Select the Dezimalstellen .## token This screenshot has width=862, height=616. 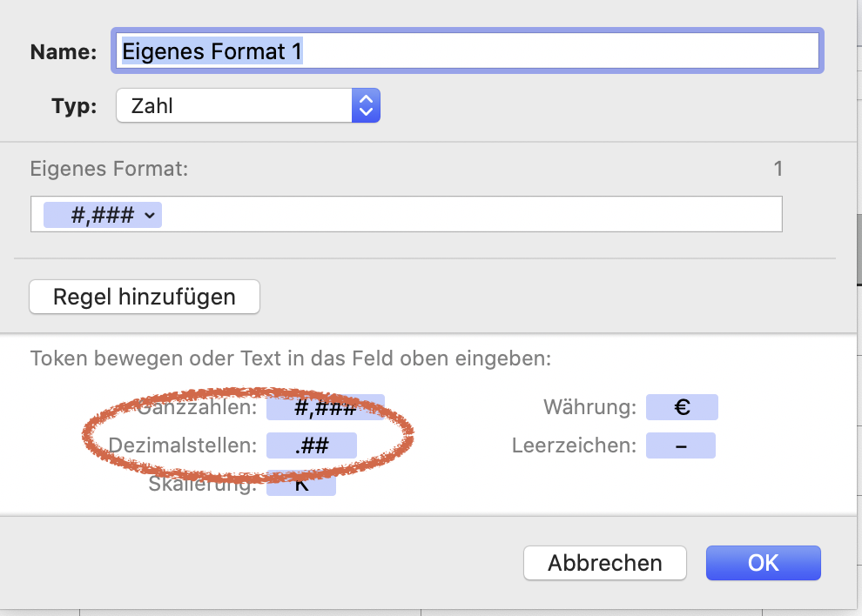click(311, 445)
